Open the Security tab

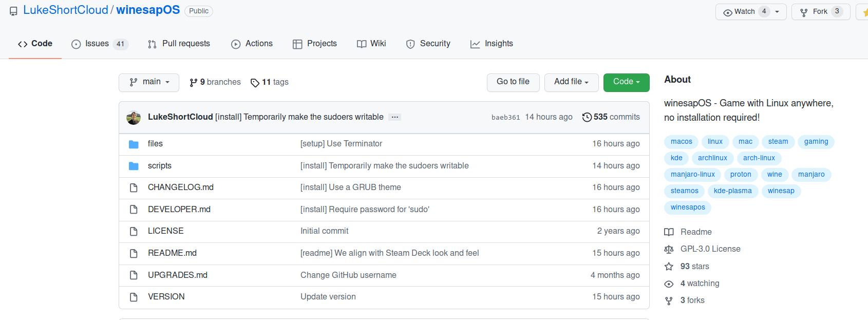click(x=428, y=44)
